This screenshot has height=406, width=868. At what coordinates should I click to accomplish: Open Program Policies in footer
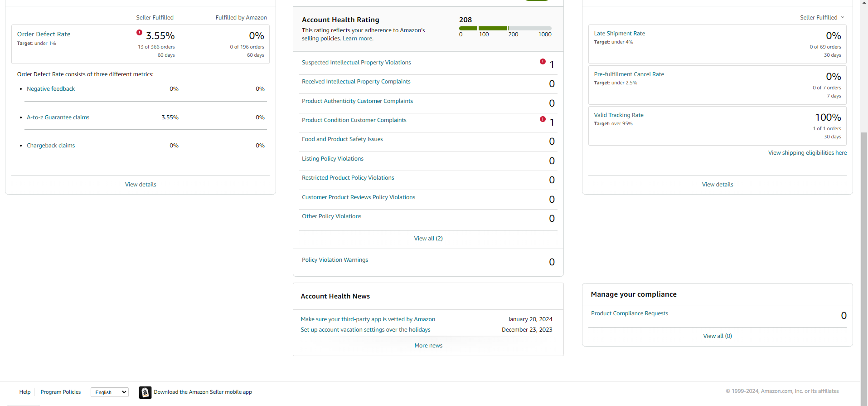[61, 392]
